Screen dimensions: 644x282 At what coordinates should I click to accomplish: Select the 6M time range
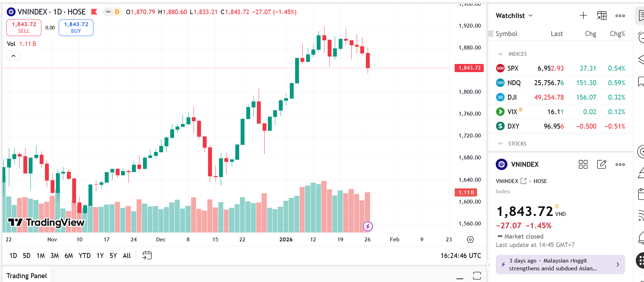click(x=69, y=255)
